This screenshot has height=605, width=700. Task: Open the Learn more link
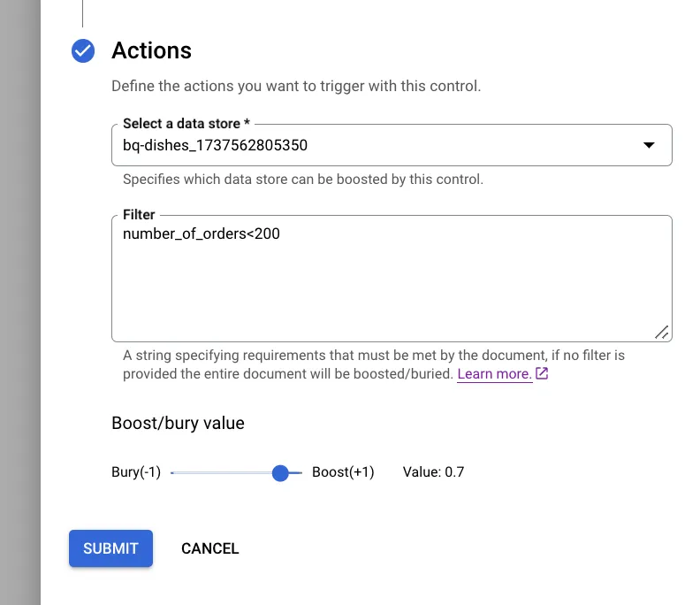point(494,374)
